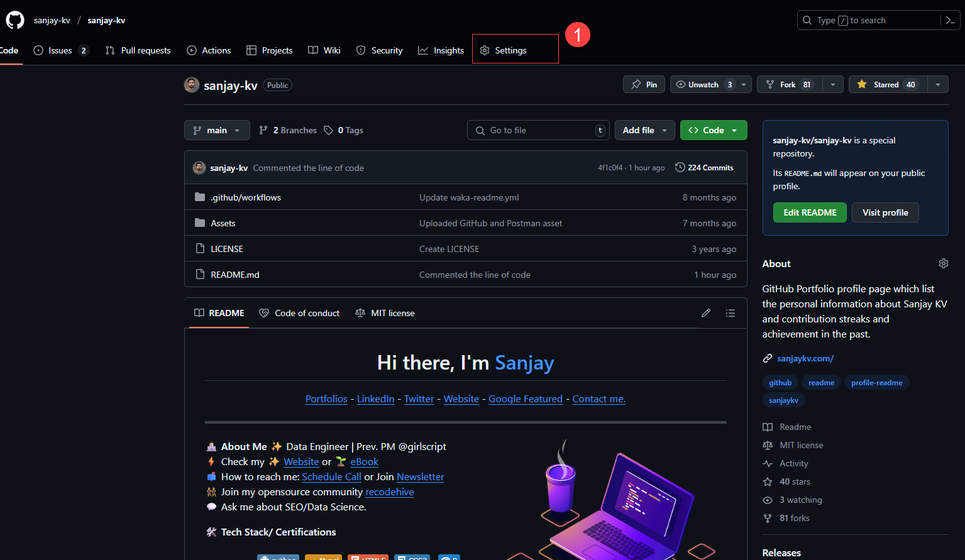Open the Wiki tab

(x=324, y=50)
